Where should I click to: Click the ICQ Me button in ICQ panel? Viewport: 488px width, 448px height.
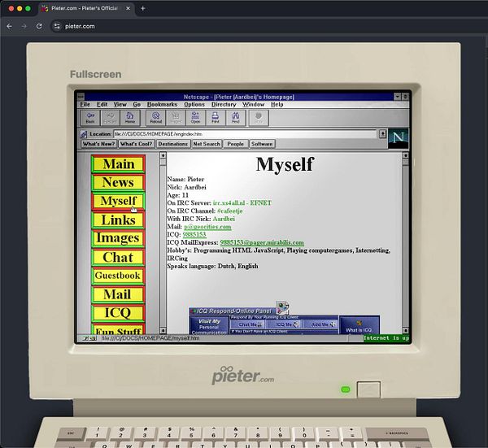tap(284, 324)
